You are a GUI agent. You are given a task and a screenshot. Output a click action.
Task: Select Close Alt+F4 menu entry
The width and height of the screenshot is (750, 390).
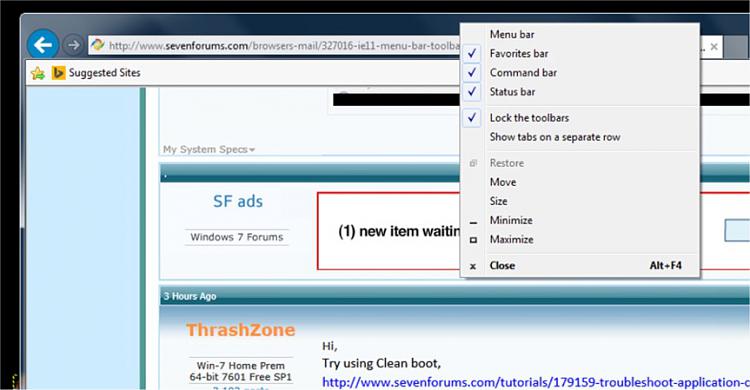coord(580,266)
